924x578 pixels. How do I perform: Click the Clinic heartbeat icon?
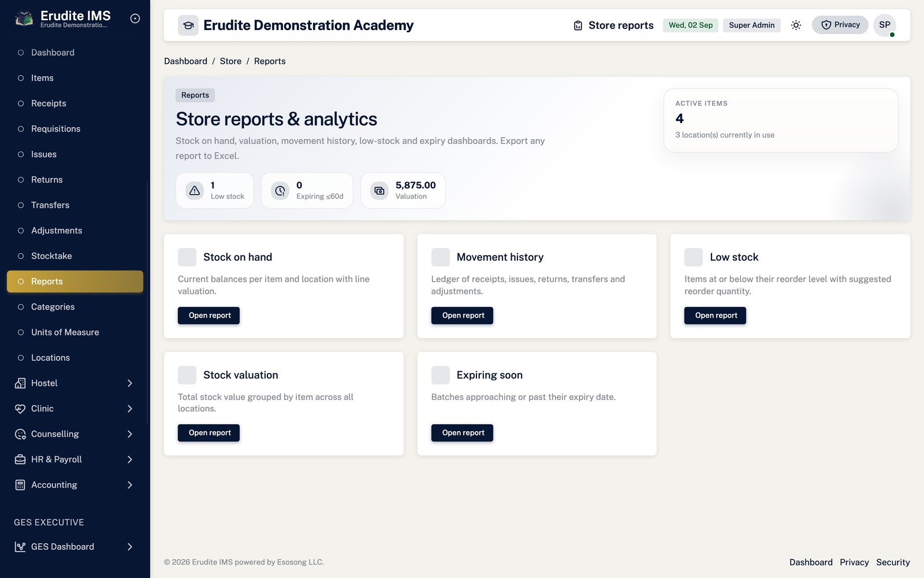click(x=20, y=409)
